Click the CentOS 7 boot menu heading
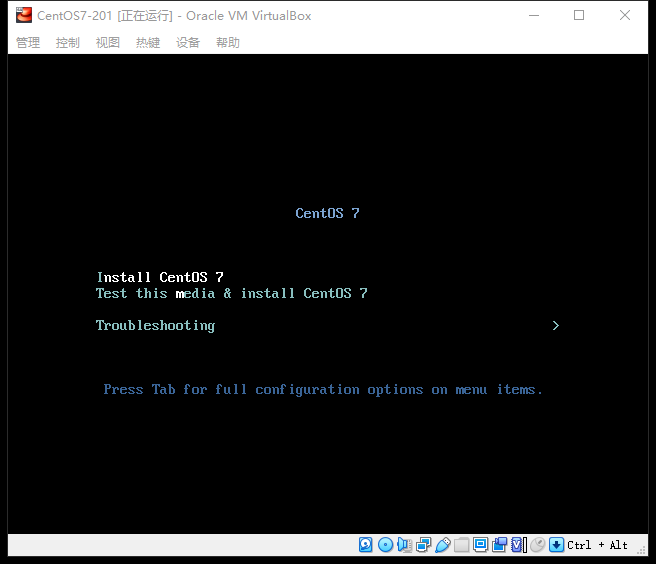656x564 pixels. point(328,213)
